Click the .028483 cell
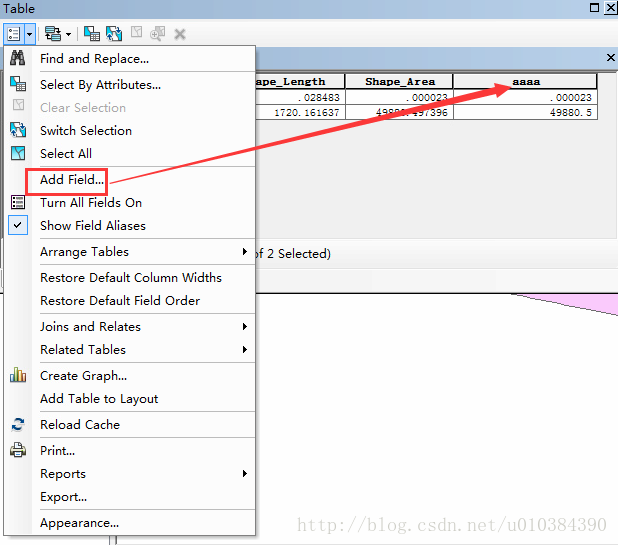618x545 pixels. point(300,97)
